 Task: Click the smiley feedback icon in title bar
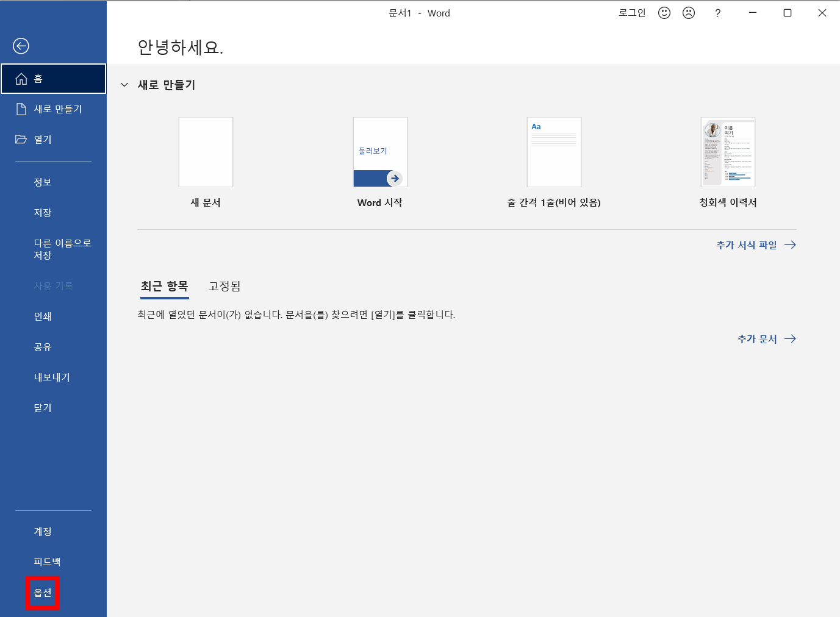(x=664, y=12)
